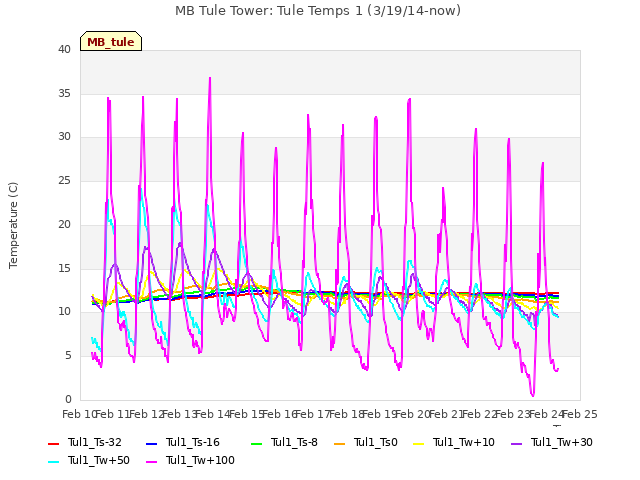This screenshot has height=480, width=640.
Task: Select the Tul1_Ts0 legend label
Action: (x=376, y=442)
